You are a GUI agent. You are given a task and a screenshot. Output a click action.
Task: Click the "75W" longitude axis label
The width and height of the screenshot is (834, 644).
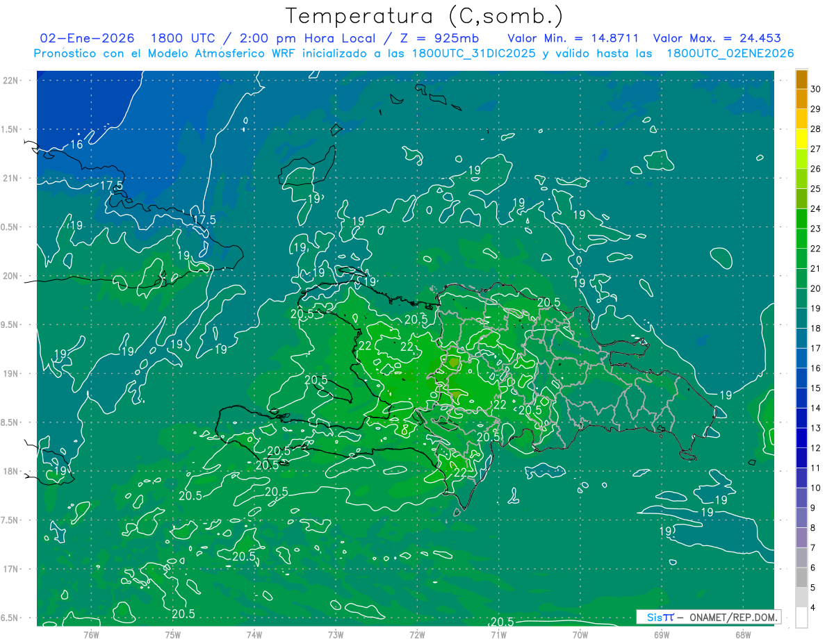coord(173,634)
